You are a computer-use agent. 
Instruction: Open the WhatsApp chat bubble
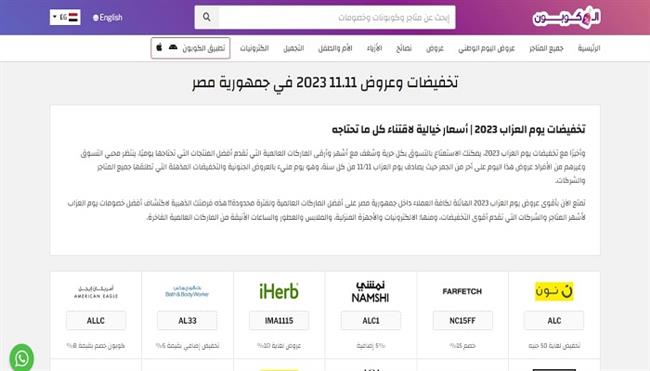click(22, 358)
